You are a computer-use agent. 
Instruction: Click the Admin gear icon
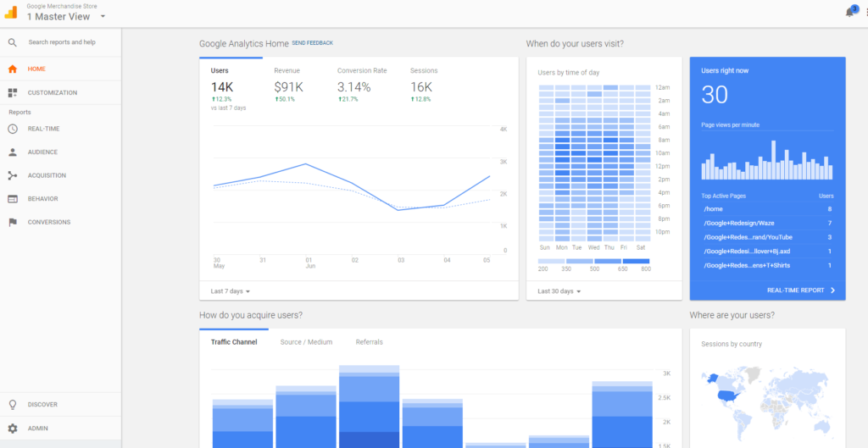(x=13, y=429)
